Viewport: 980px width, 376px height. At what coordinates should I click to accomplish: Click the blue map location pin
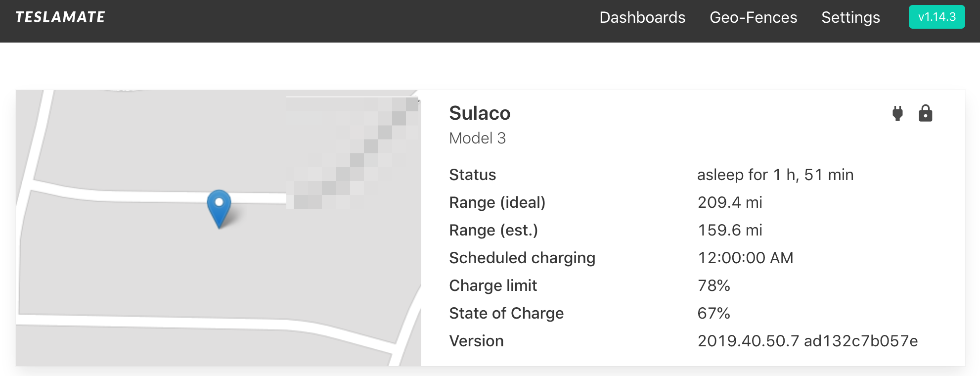tap(219, 205)
